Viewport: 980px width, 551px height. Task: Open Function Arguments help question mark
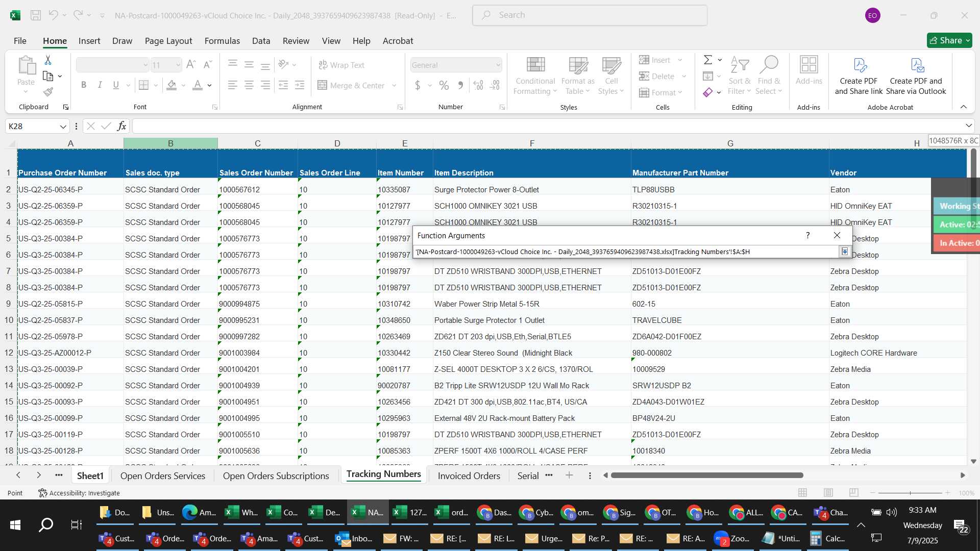coord(807,235)
